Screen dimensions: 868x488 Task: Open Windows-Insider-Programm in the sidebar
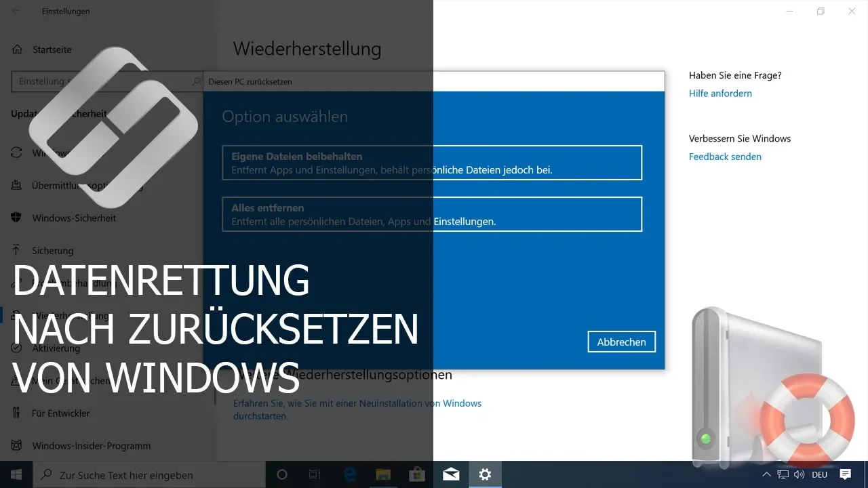(91, 445)
